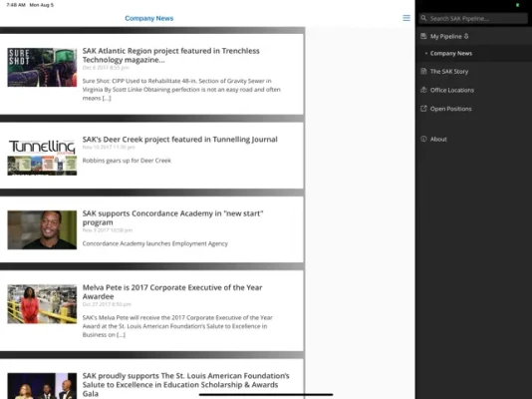Open the Open Positions link
The height and width of the screenshot is (399, 532).
pyautogui.click(x=450, y=109)
